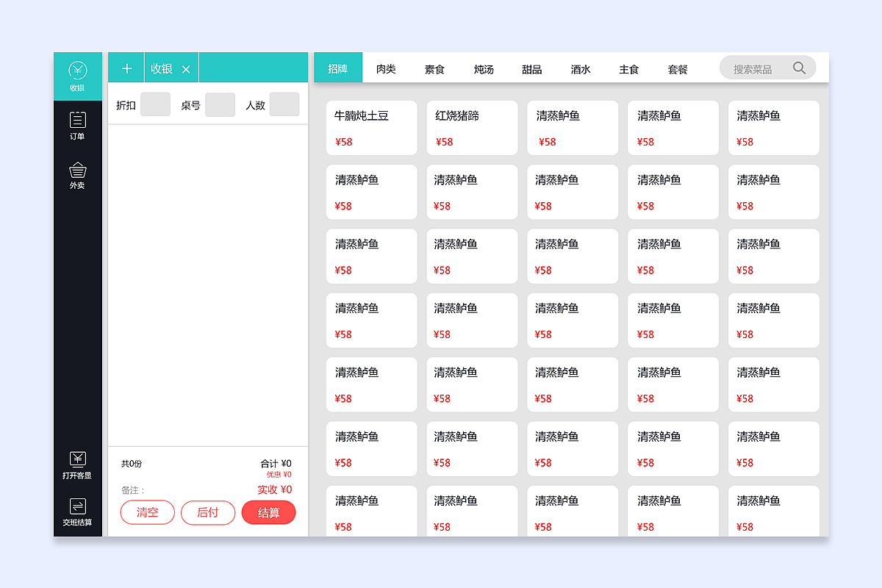Select the 收银 cashier icon in sidebar
The image size is (882, 588).
pyautogui.click(x=77, y=76)
